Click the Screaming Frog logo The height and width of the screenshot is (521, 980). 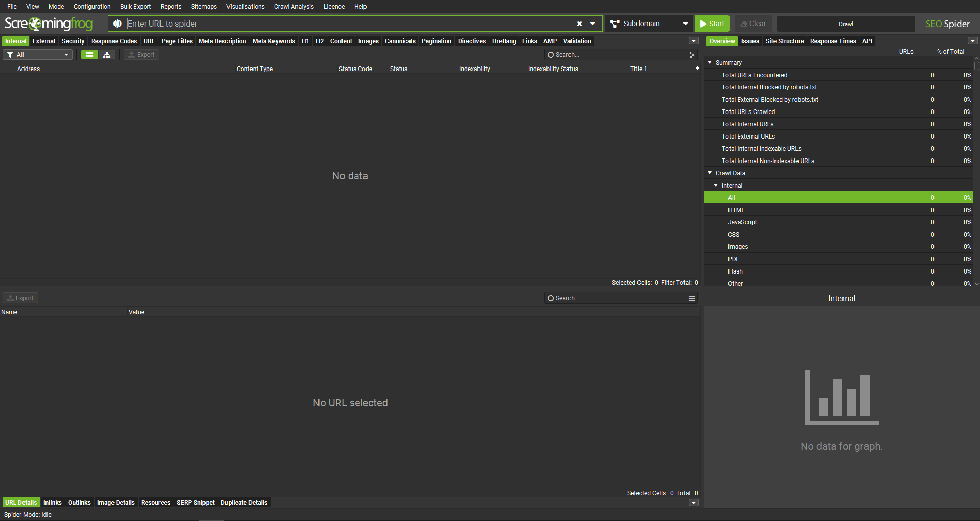tap(49, 24)
